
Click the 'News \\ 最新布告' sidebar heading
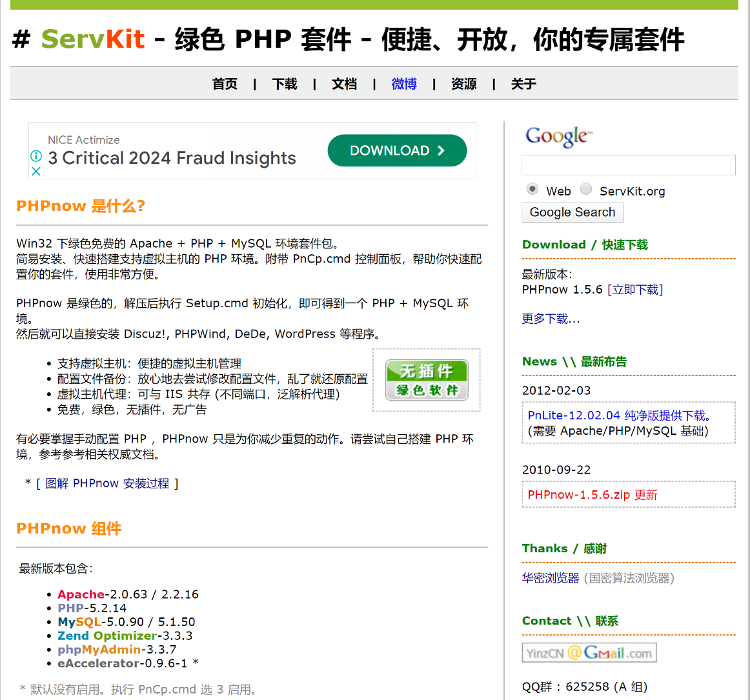[574, 362]
